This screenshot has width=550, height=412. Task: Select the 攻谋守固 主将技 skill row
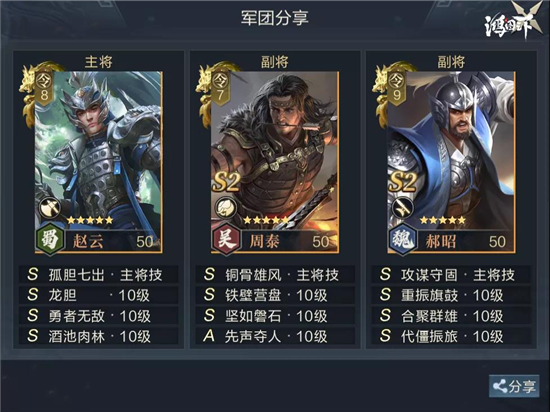click(x=451, y=275)
